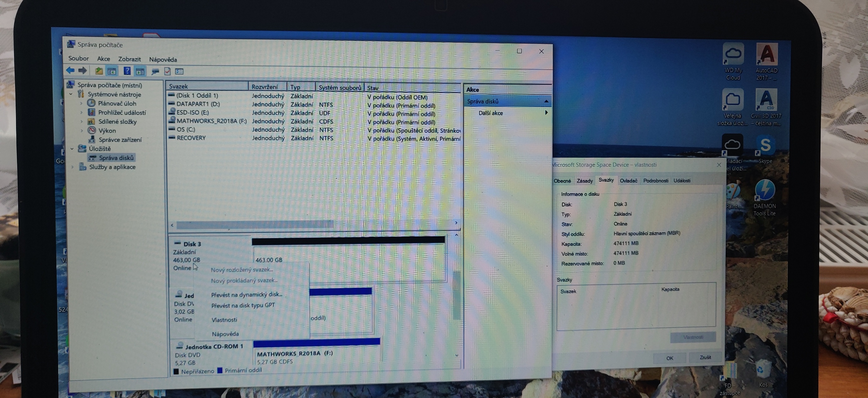Expand the Služby a aplikace node
Image resolution: width=868 pixels, height=398 pixels.
click(73, 166)
